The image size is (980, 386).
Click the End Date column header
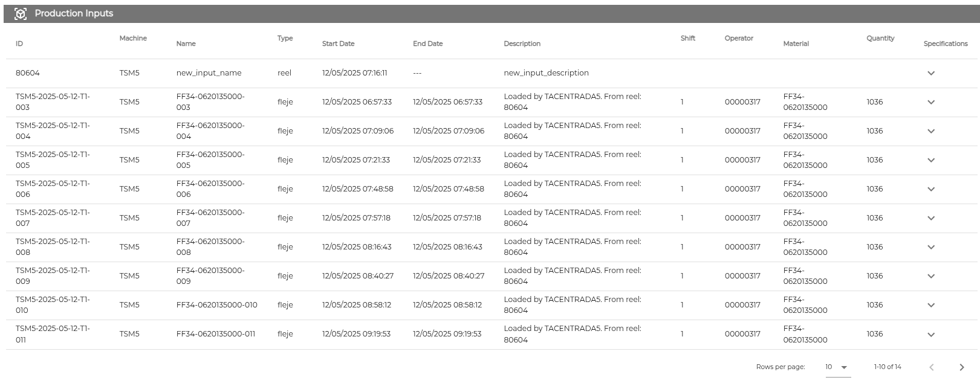pyautogui.click(x=427, y=43)
